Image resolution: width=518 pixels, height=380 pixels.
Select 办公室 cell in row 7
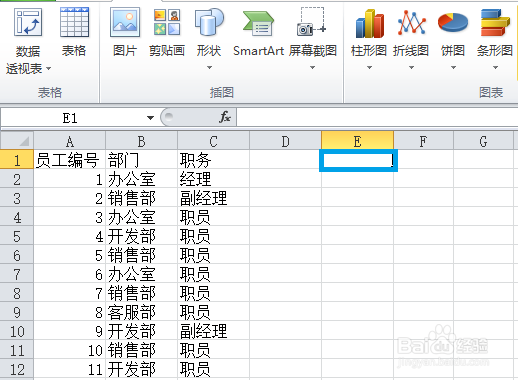pos(142,274)
